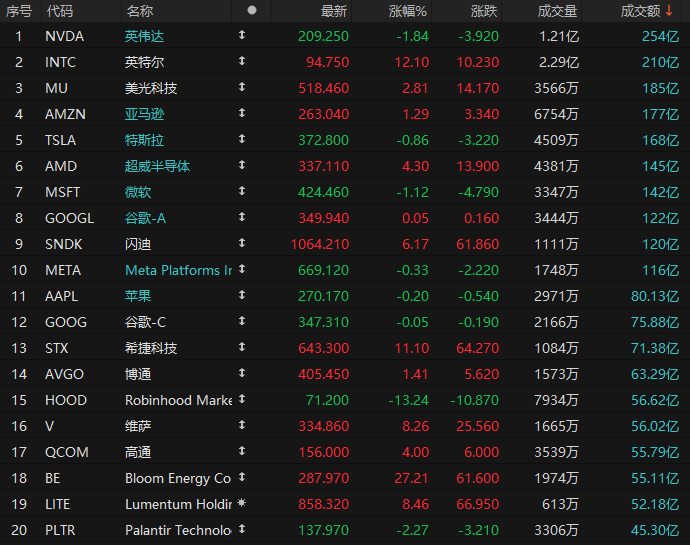Click the up-down arrow icon in V row
Viewport: 690px width, 545px height.
coord(242,424)
